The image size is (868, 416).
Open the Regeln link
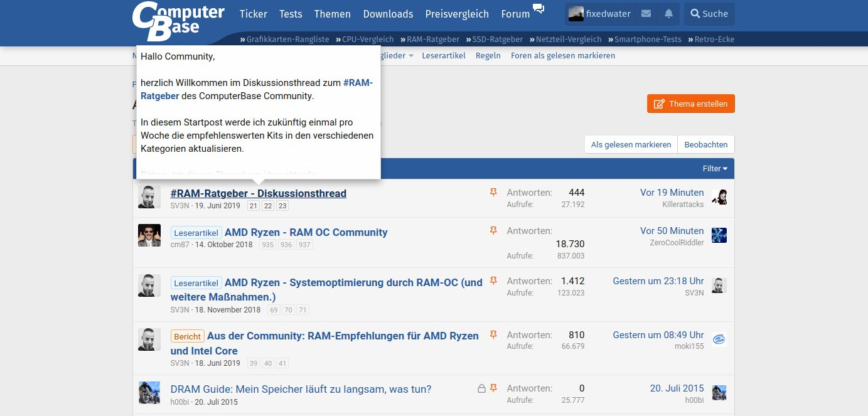[488, 55]
